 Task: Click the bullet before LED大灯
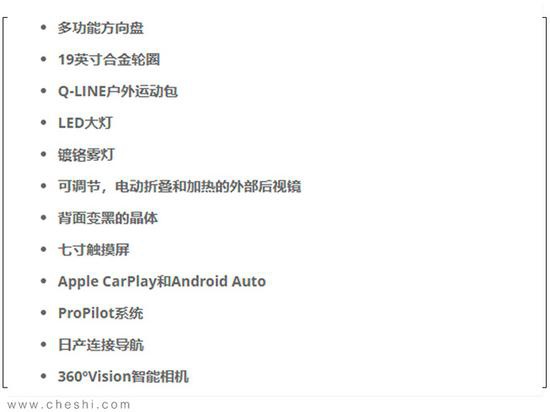pos(43,122)
